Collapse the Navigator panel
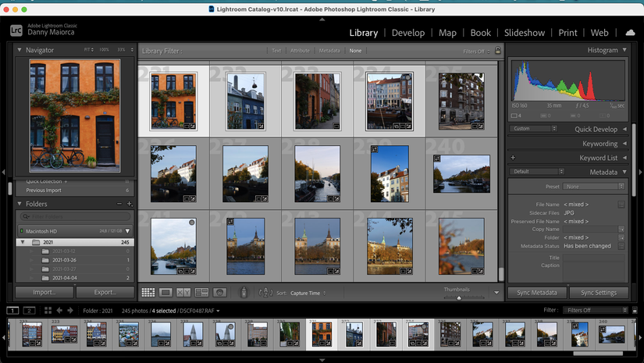Viewport: 644px width, 363px height. tap(20, 50)
